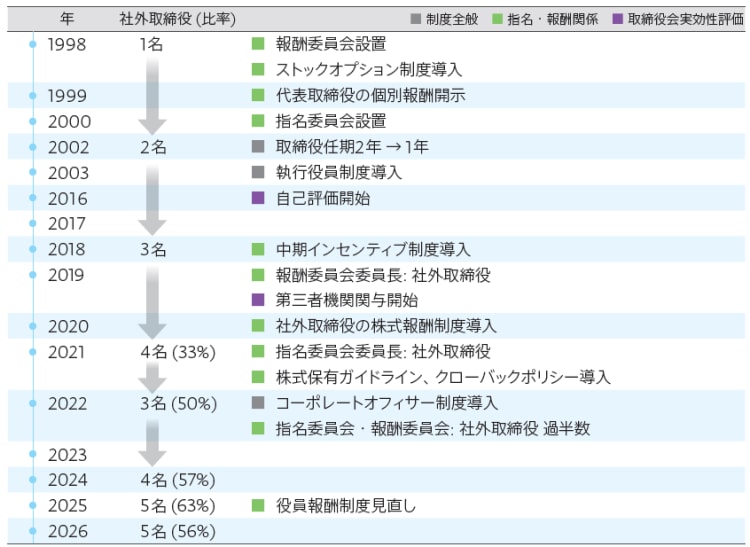The height and width of the screenshot is (547, 750).
Task: Click the 3名 (50%) value
Action: (x=178, y=404)
